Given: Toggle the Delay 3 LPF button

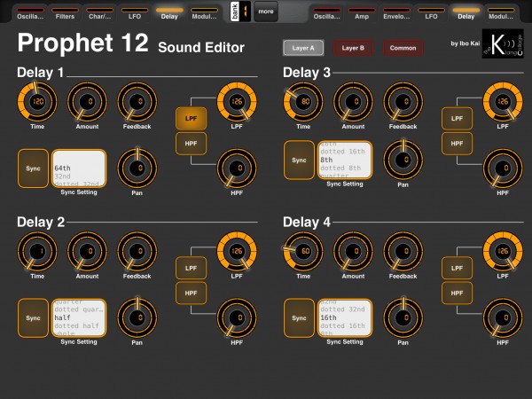Looking at the screenshot, I should [457, 119].
